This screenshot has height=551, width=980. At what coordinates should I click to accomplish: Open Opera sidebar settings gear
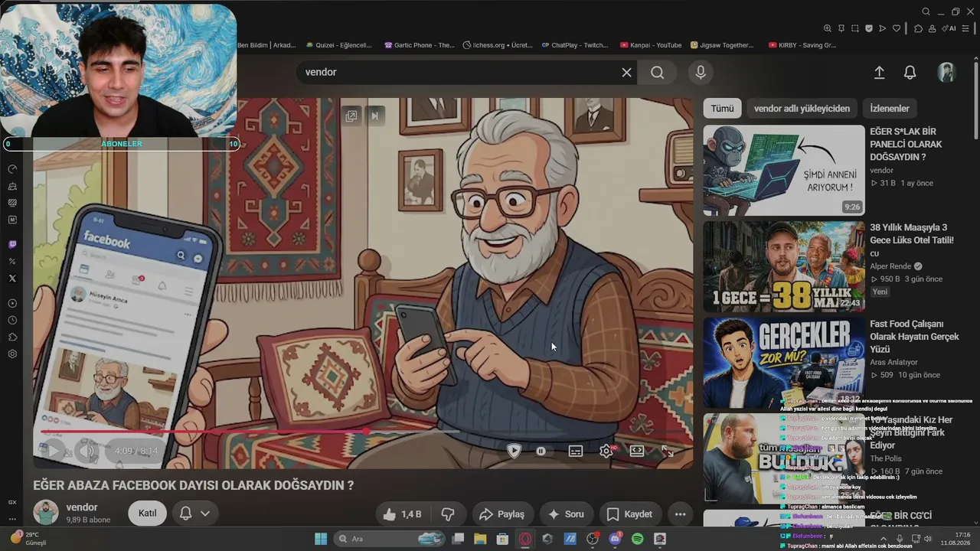coord(12,354)
